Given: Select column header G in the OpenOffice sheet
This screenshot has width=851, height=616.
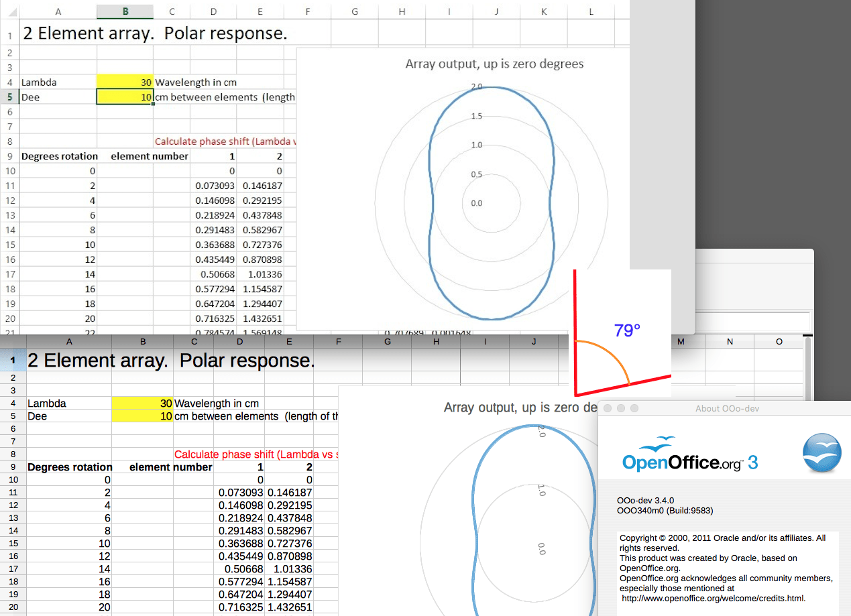Looking at the screenshot, I should 388,343.
